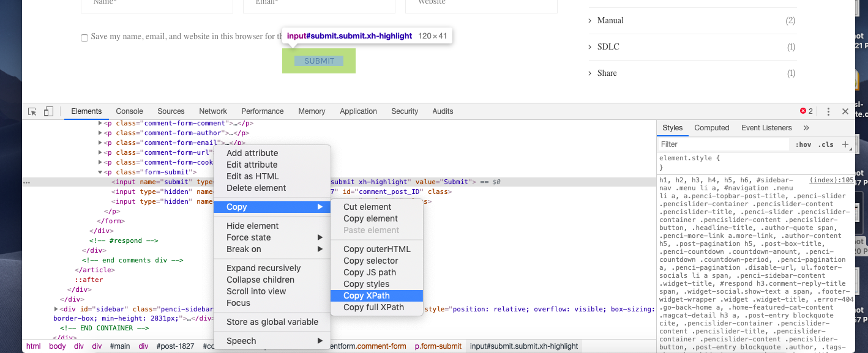Focus the Styles Filter input field
Screen dimensions: 868x353
tap(724, 144)
